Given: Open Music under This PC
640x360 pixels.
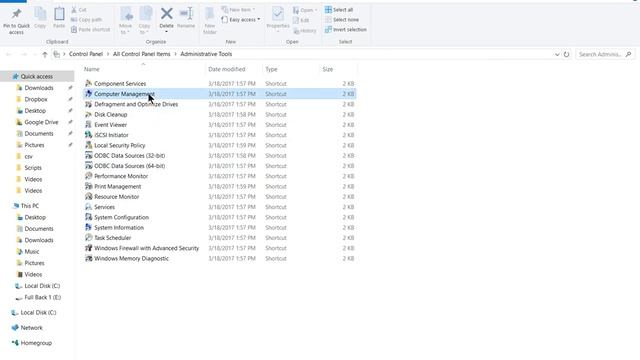Looking at the screenshot, I should (32, 251).
